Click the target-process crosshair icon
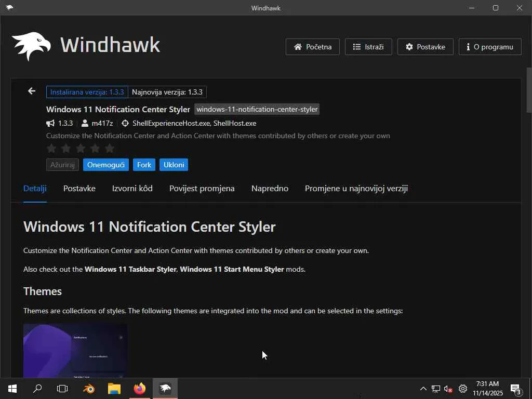The height and width of the screenshot is (399, 532). (125, 123)
